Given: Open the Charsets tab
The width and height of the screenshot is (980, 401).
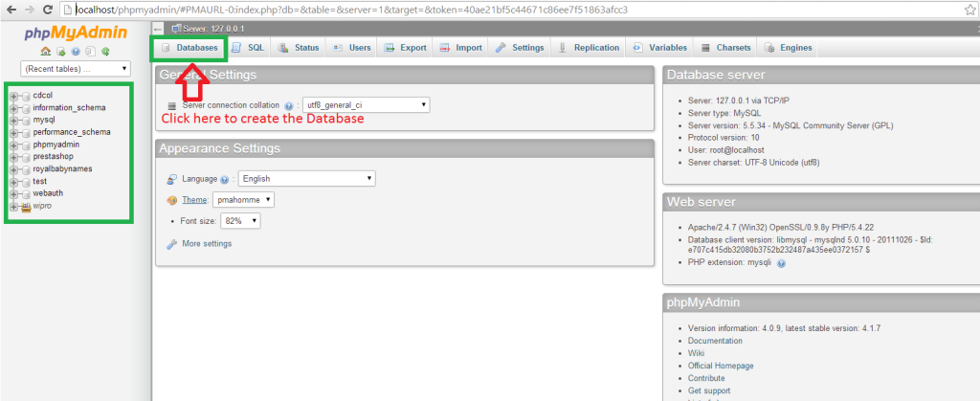Looking at the screenshot, I should point(725,48).
